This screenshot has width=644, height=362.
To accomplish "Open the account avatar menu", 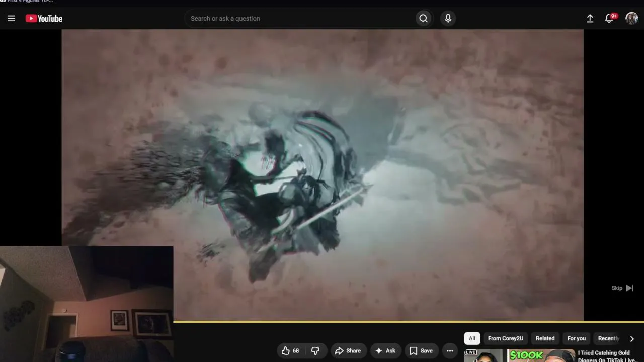I will (x=632, y=19).
